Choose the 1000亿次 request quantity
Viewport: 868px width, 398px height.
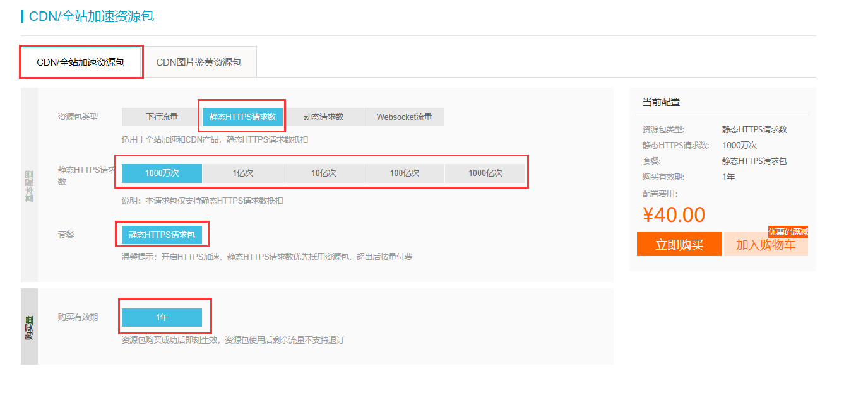click(485, 173)
